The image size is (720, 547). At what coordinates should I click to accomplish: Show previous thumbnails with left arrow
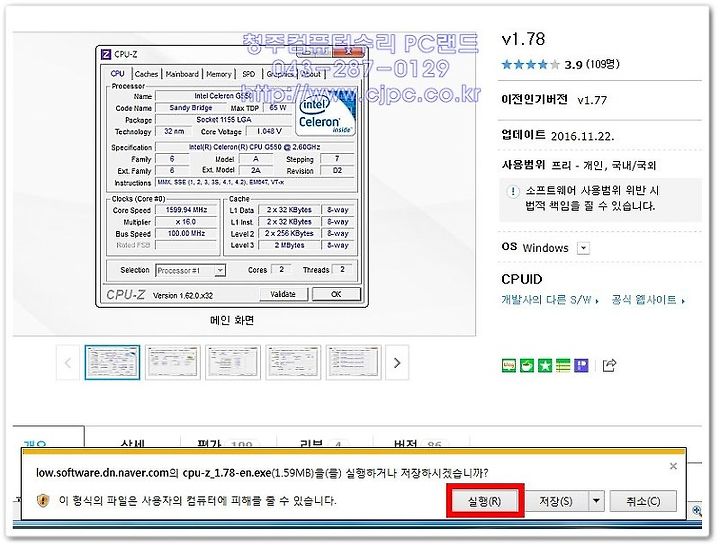pyautogui.click(x=68, y=363)
